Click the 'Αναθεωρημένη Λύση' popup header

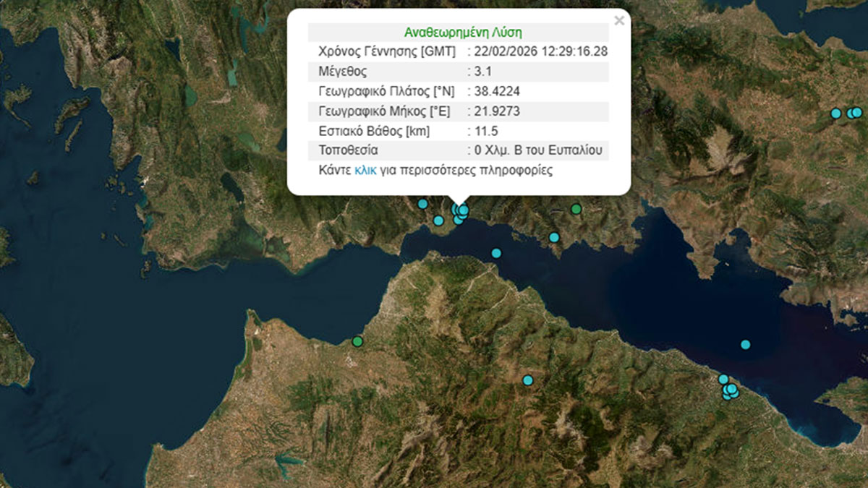[463, 33]
